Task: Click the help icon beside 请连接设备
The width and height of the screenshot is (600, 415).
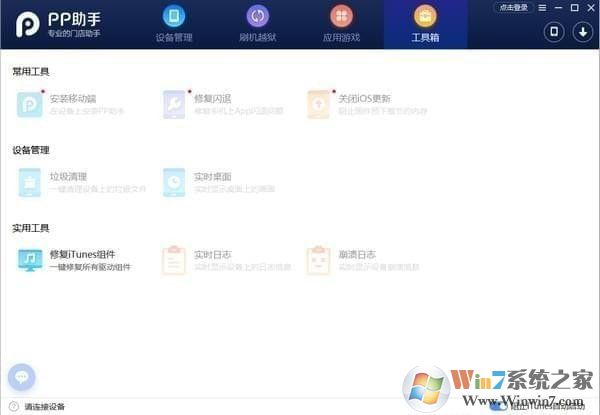Action: click(14, 406)
